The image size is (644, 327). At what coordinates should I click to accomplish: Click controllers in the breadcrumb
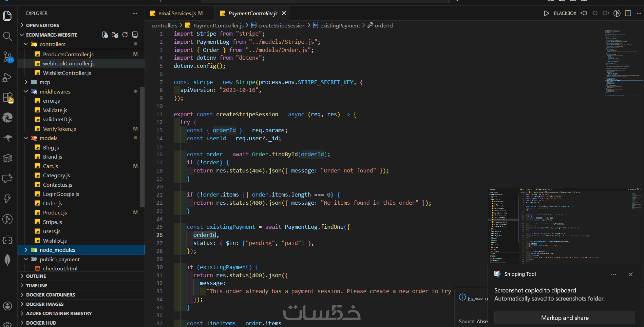(165, 25)
